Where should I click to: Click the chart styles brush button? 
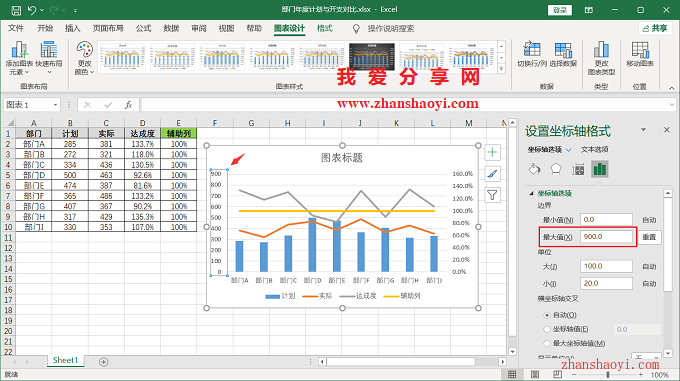[492, 174]
